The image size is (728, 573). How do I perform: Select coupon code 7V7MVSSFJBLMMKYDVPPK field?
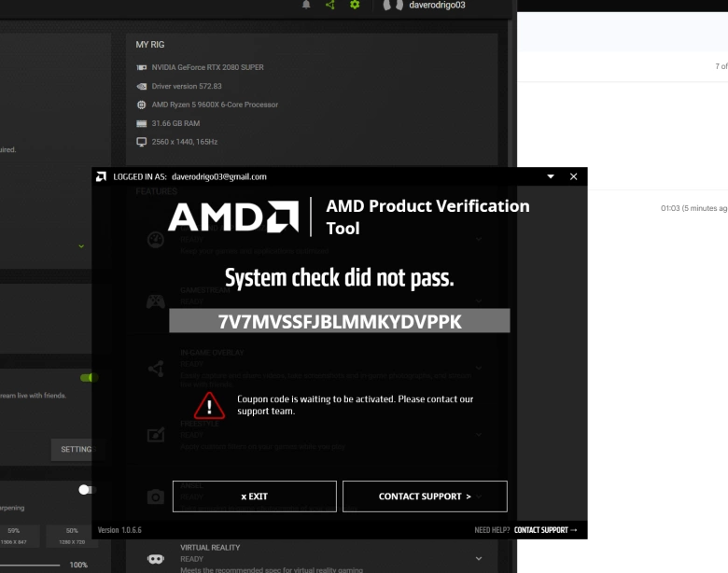click(x=340, y=321)
